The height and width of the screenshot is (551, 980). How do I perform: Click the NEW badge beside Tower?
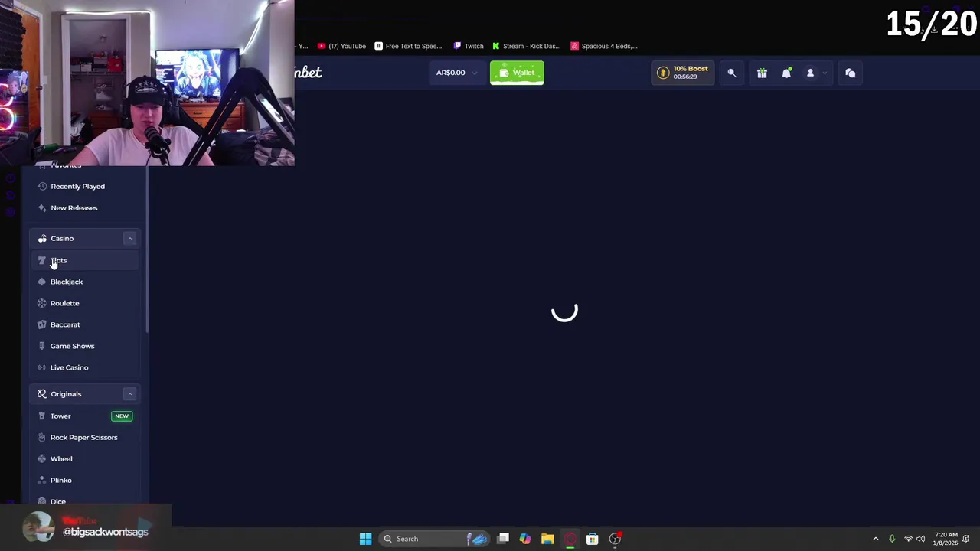(122, 416)
